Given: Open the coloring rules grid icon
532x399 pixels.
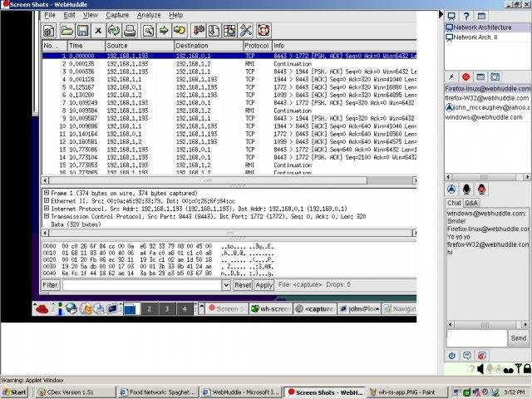Looking at the screenshot, I should 229,31.
